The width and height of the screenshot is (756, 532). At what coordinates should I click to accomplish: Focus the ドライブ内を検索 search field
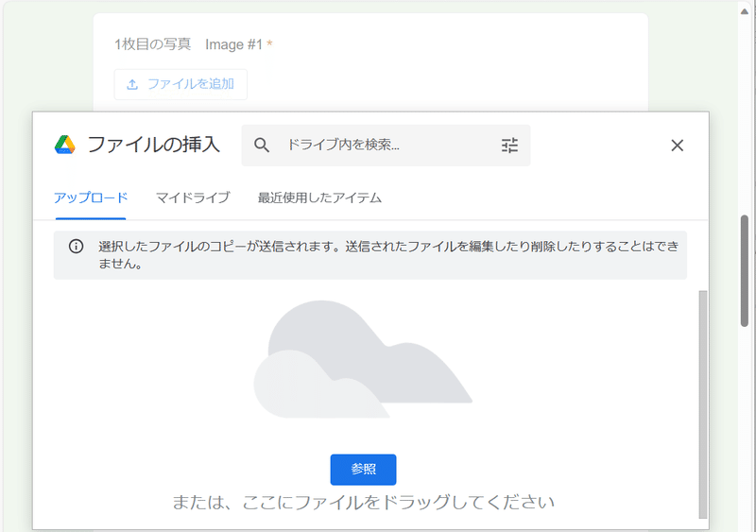point(386,146)
